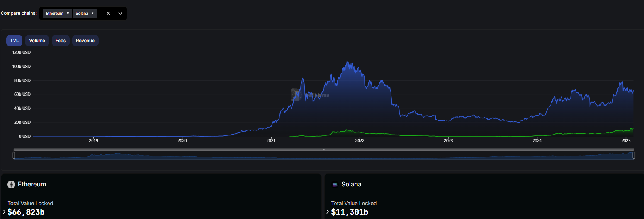Click the 2019 x-axis label
644x219 pixels.
click(93, 140)
